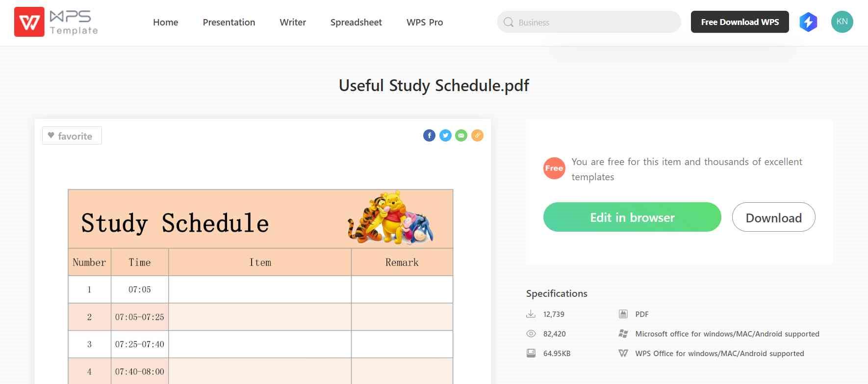Click the PDF format icon in Specifications

tap(623, 313)
